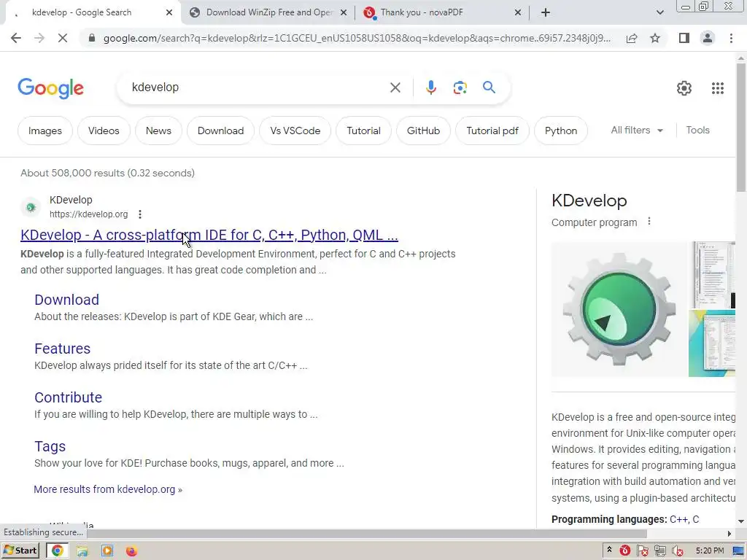
Task: Open the lower KDevelop screenshot thumbnail
Action: pyautogui.click(x=712, y=343)
